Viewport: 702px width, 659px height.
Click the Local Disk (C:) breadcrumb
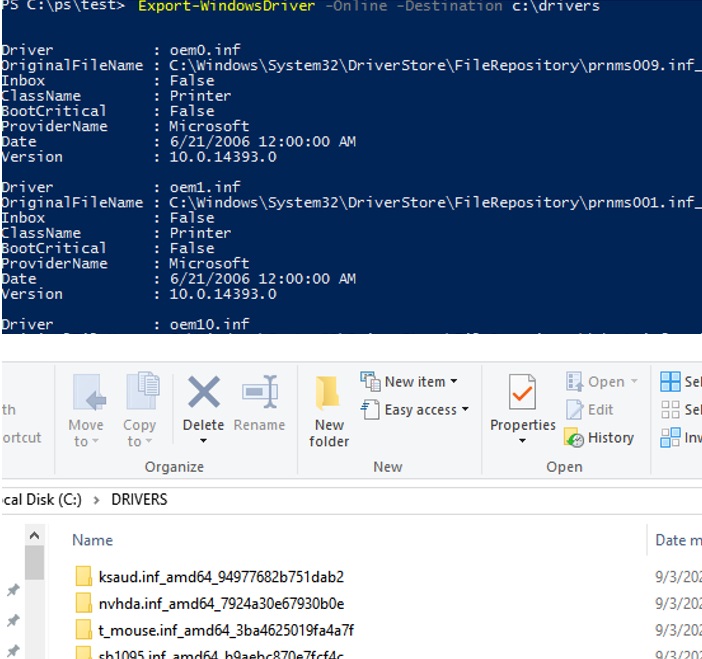(40, 499)
